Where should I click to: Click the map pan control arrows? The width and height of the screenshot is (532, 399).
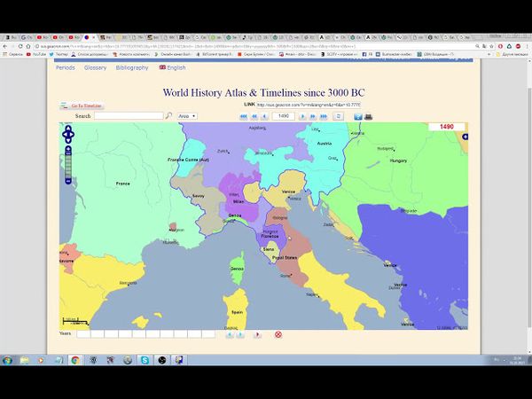tap(69, 135)
